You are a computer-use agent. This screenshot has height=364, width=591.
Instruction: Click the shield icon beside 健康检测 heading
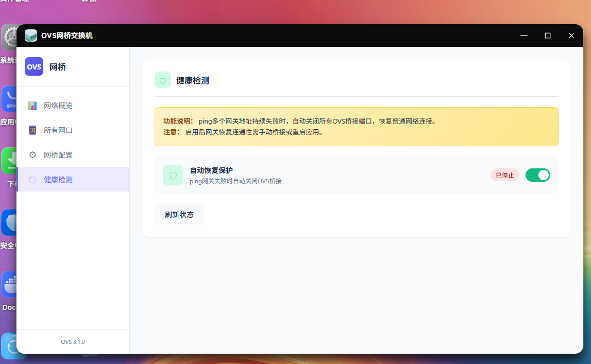point(163,80)
